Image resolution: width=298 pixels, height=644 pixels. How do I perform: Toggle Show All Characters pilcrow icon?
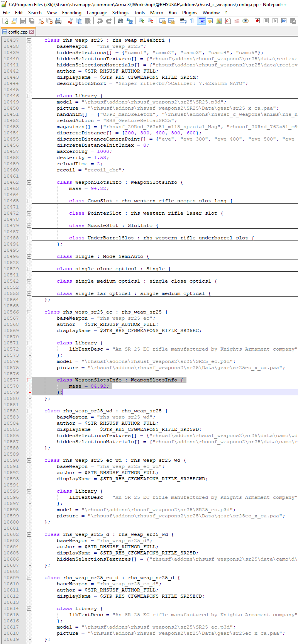[x=192, y=21]
